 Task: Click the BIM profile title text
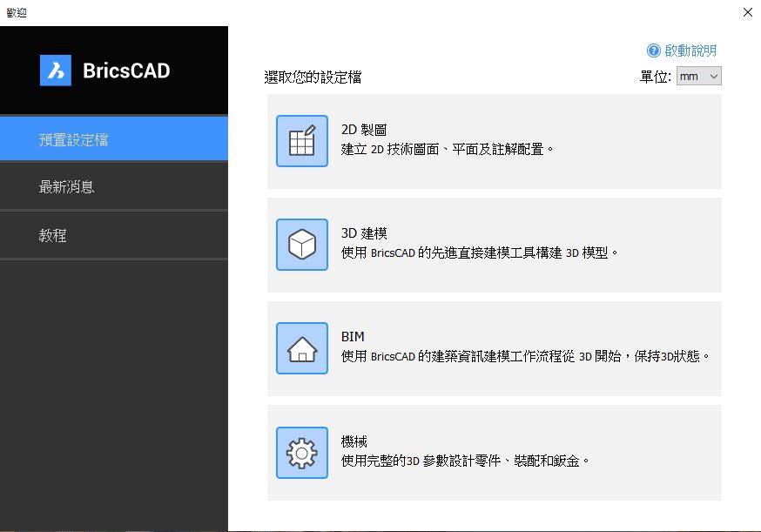(353, 337)
